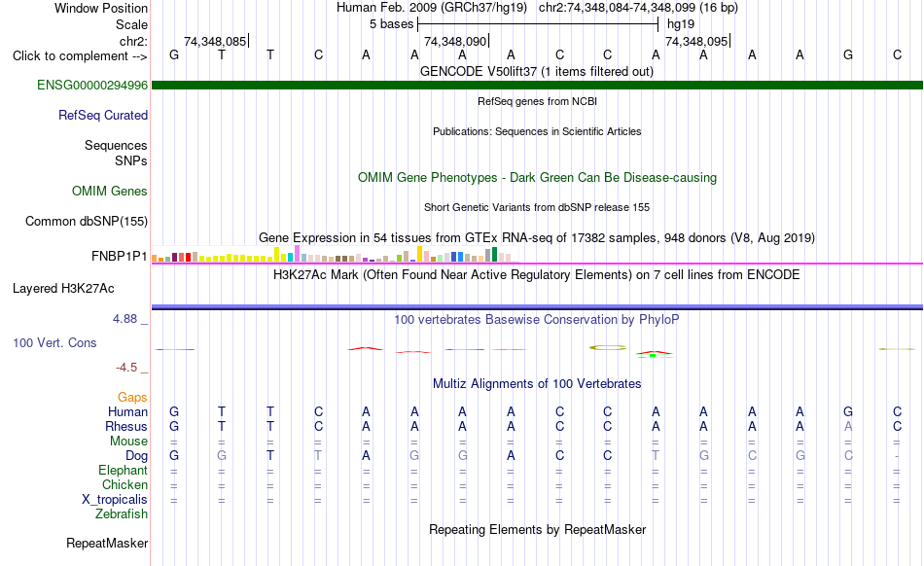The width and height of the screenshot is (924, 566).
Task: Click the '-' gap at the end of Dog row
Action: coord(897,456)
